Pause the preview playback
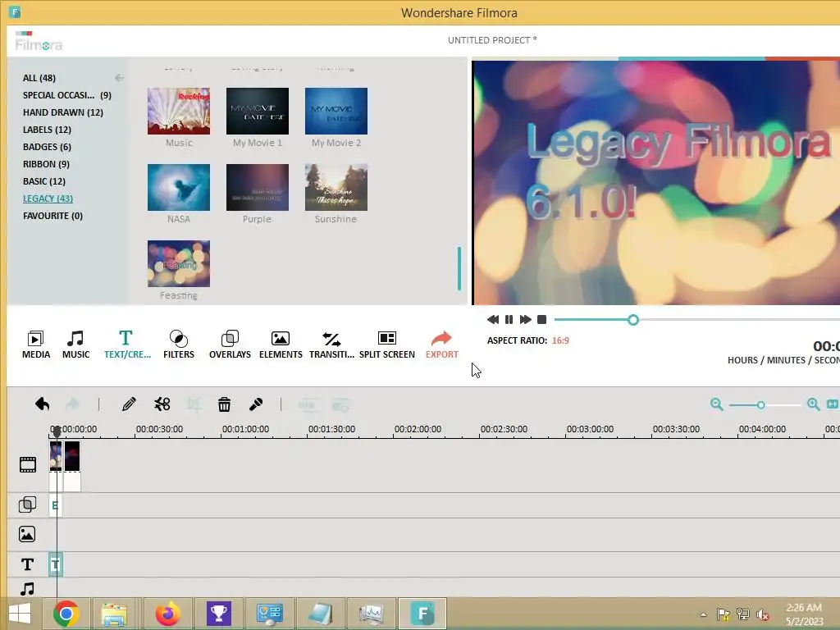Screen dimensions: 840x630 [x=509, y=320]
